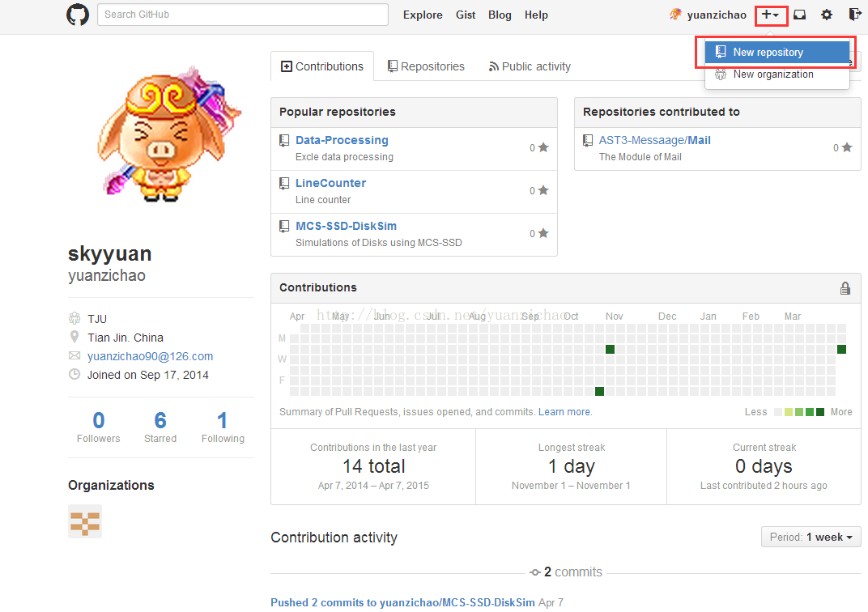Image resolution: width=868 pixels, height=612 pixels.
Task: Switch to the Repositories tab
Action: click(x=426, y=66)
